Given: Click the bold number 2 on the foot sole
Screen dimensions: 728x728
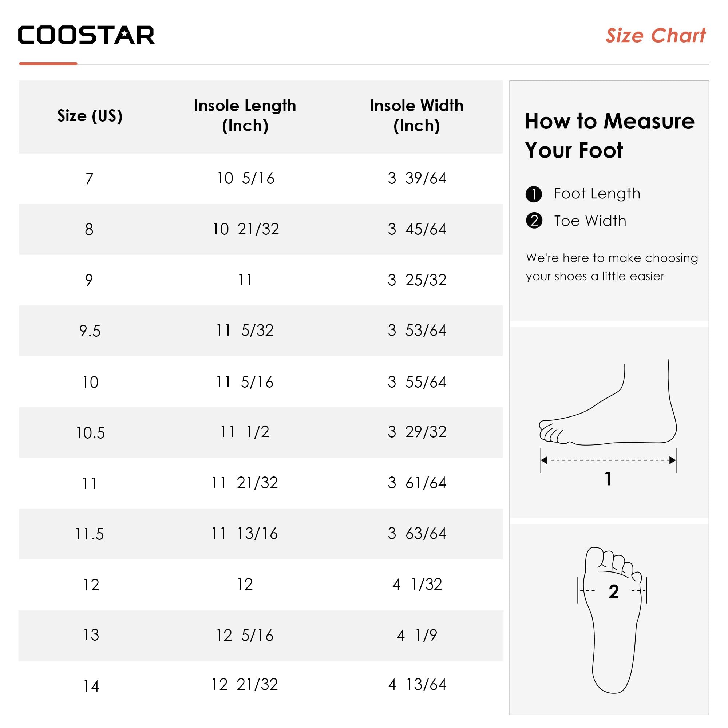Looking at the screenshot, I should 613,591.
